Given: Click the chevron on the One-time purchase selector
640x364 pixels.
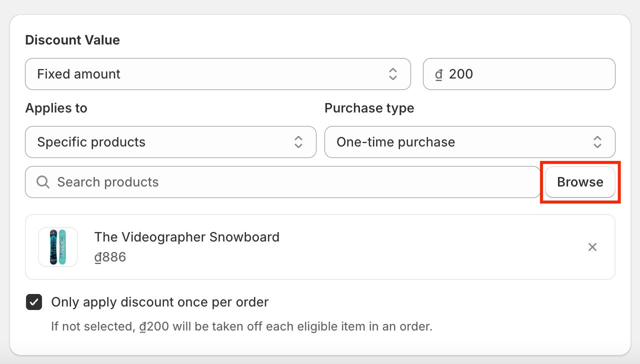Looking at the screenshot, I should 597,142.
